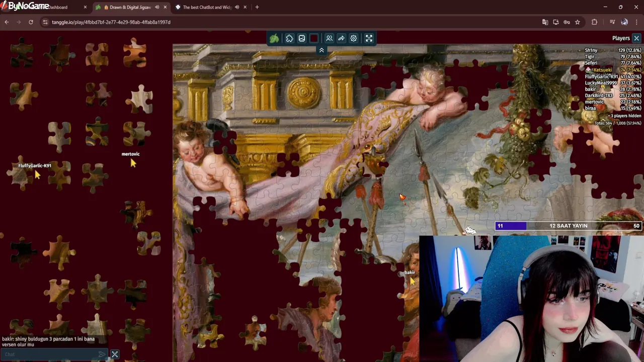644x362 pixels.
Task: Open site information icon in address bar
Action: pyautogui.click(x=45, y=22)
